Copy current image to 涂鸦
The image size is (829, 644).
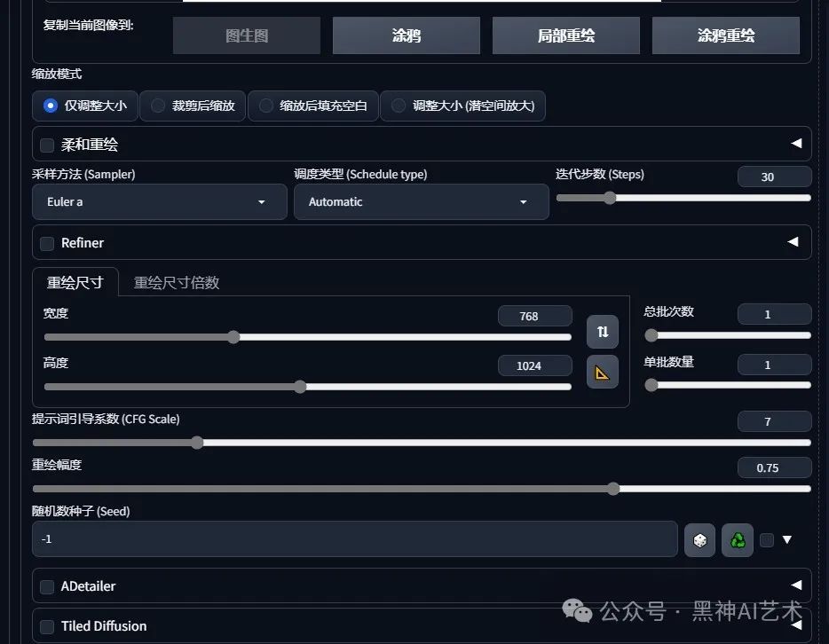[x=406, y=35]
